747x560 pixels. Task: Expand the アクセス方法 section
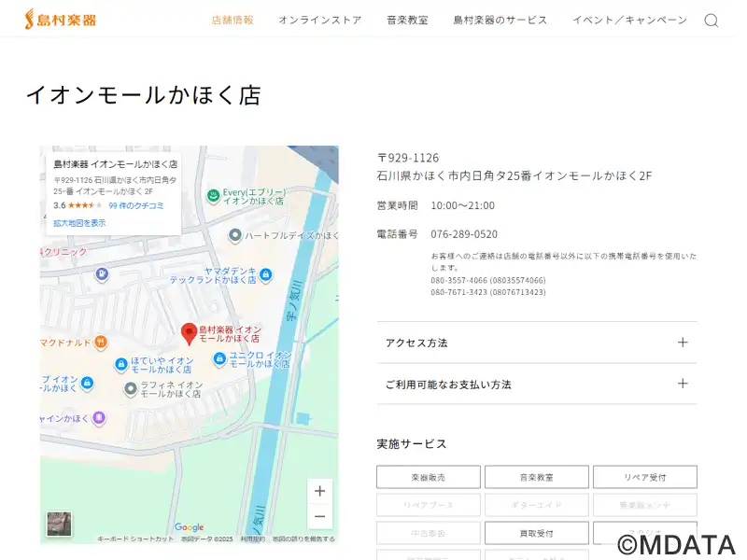[x=537, y=343]
